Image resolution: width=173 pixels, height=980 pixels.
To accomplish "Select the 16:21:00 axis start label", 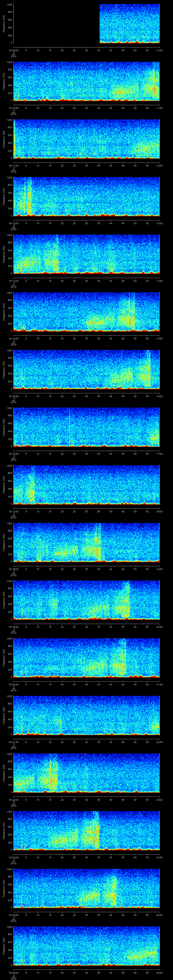I will [13, 742].
